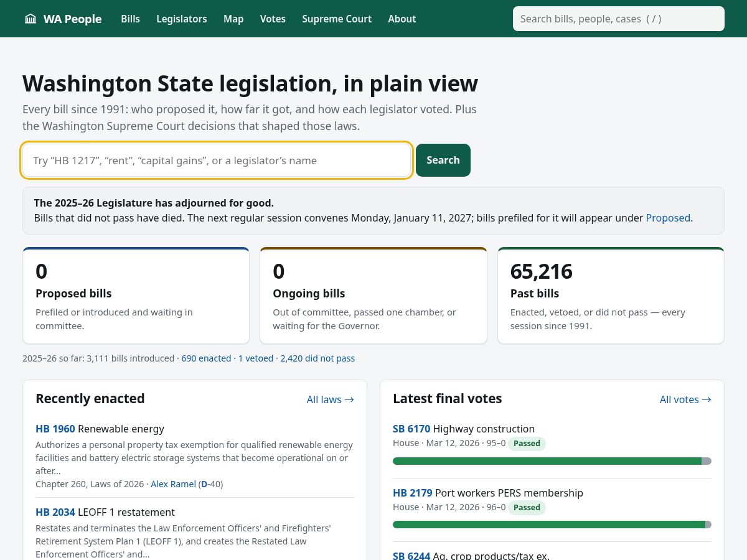Open the Bills menu item

(130, 19)
